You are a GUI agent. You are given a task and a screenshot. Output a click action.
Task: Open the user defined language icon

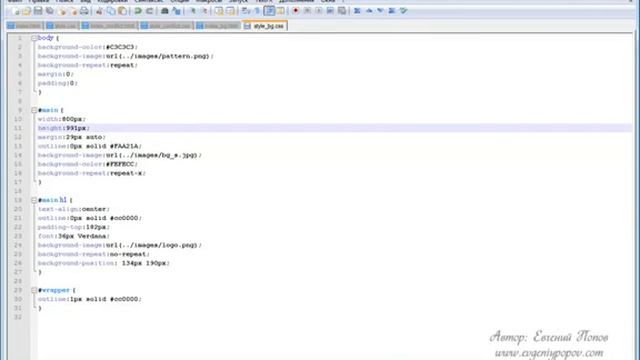pos(281,11)
